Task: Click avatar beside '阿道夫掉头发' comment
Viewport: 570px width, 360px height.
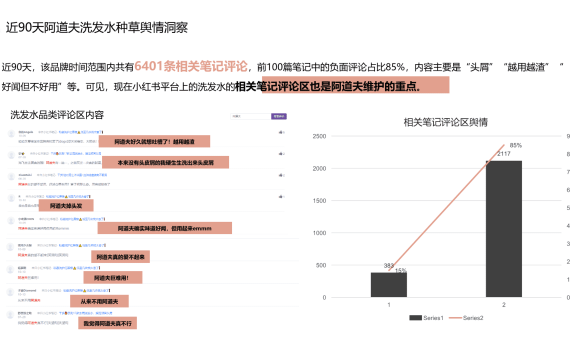Action: (11, 198)
